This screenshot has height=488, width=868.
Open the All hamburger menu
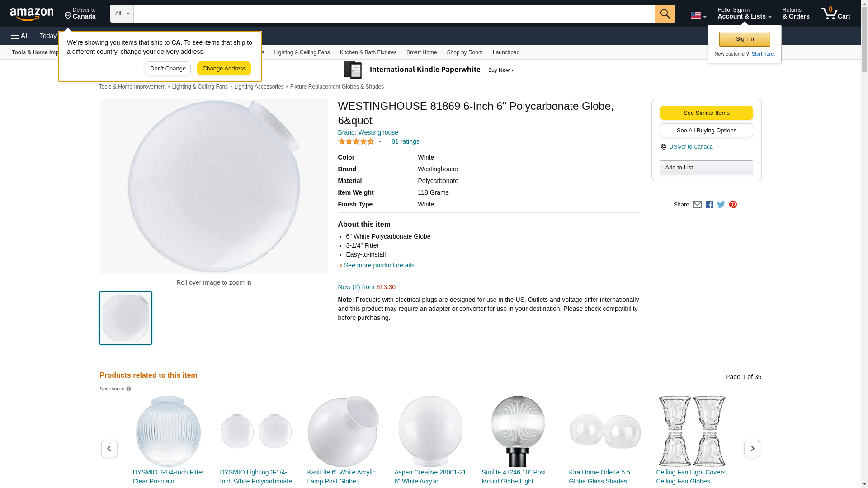point(20,36)
